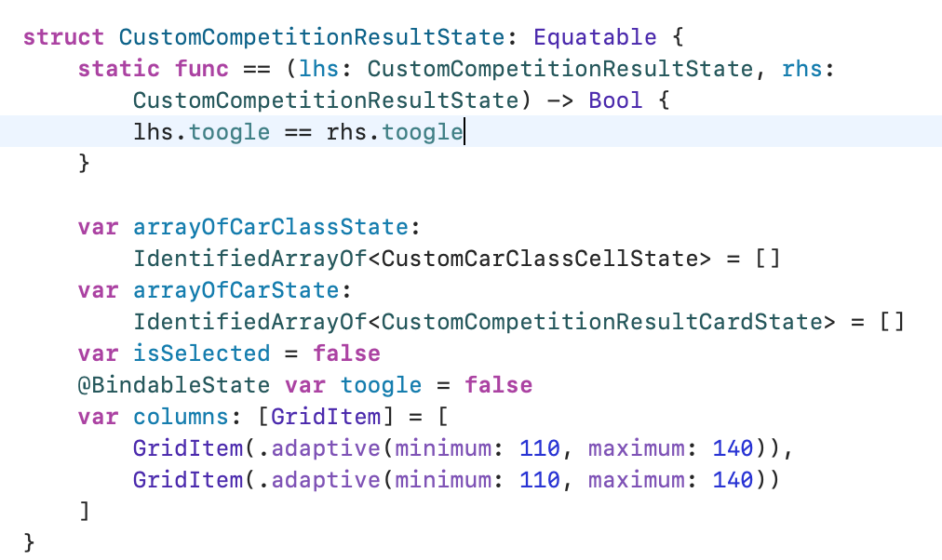942x560 pixels.
Task: Click lhs.toogle in the comparison line
Action: click(x=201, y=132)
